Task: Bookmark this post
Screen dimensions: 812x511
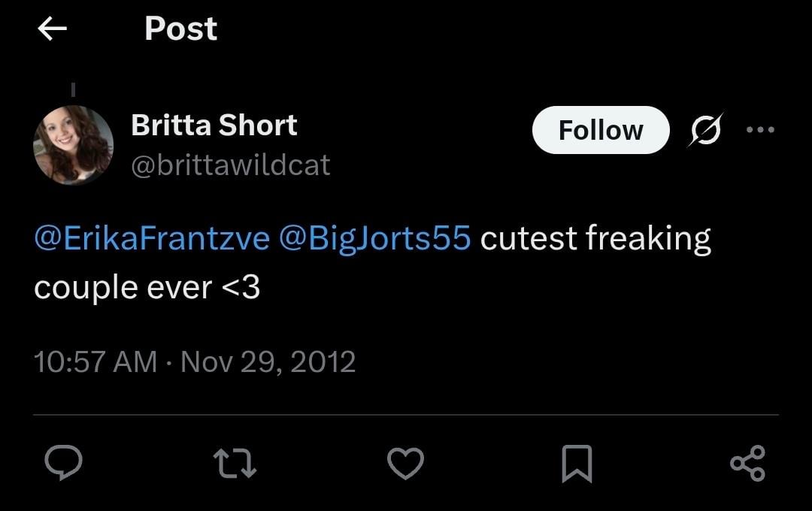Action: [x=577, y=464]
